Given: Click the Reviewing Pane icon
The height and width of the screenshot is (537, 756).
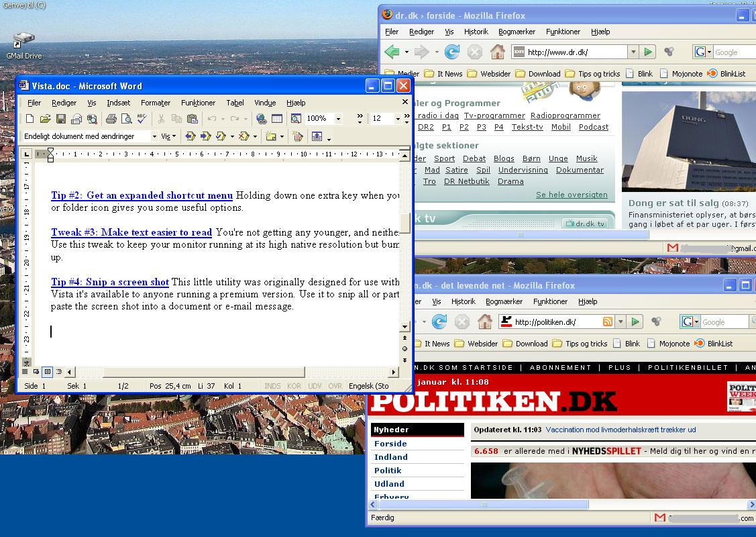Looking at the screenshot, I should point(317,136).
